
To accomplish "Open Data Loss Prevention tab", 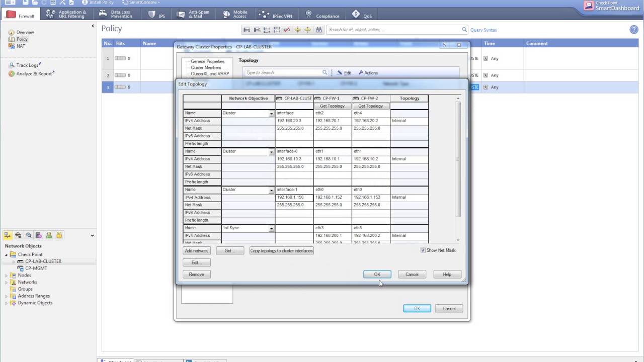I will pos(116,14).
